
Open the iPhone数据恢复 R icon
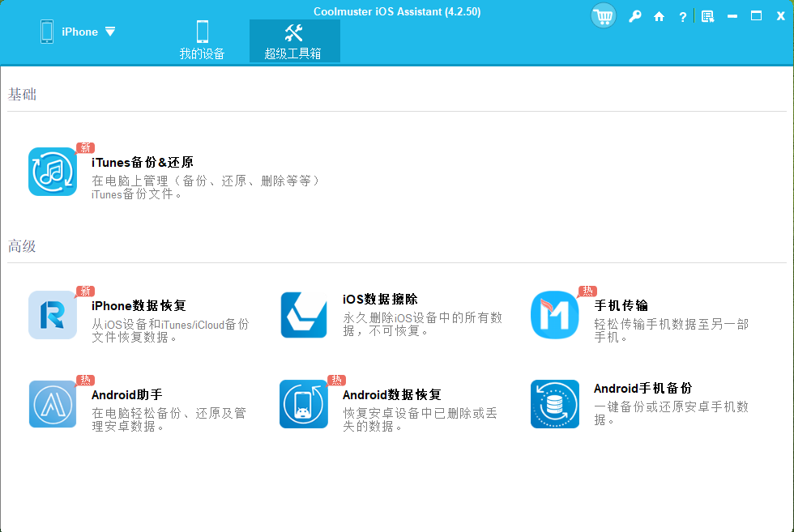click(53, 315)
